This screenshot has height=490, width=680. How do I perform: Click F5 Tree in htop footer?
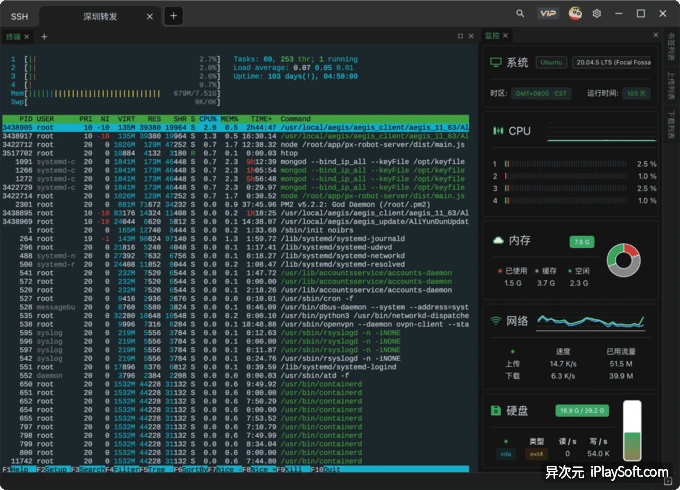click(x=156, y=470)
